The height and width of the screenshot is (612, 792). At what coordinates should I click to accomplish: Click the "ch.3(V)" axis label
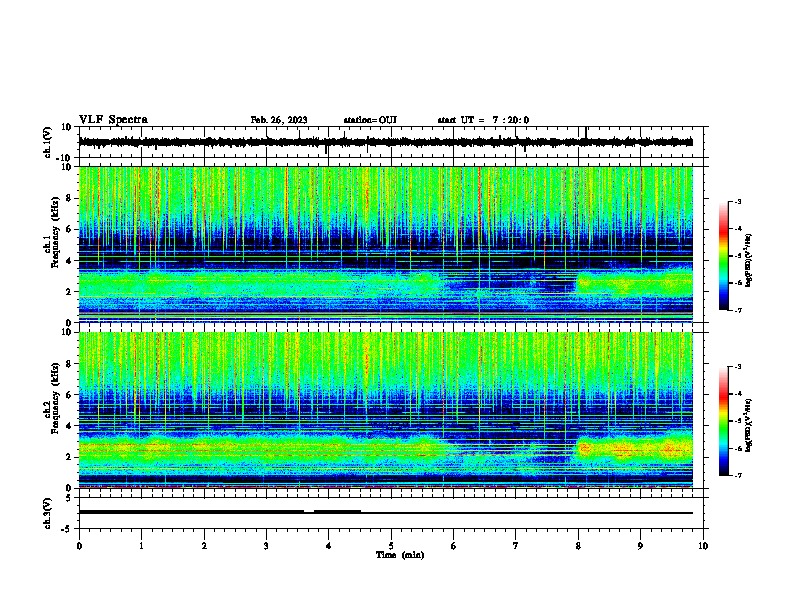pos(48,514)
